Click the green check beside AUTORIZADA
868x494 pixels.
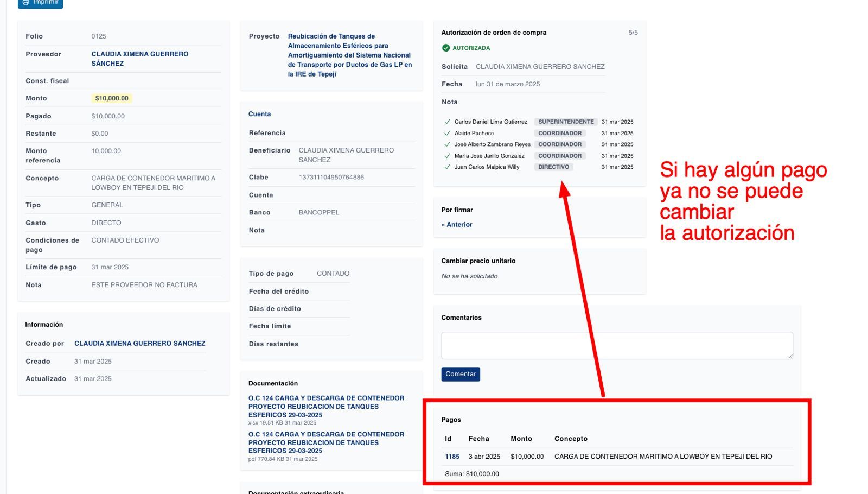447,48
